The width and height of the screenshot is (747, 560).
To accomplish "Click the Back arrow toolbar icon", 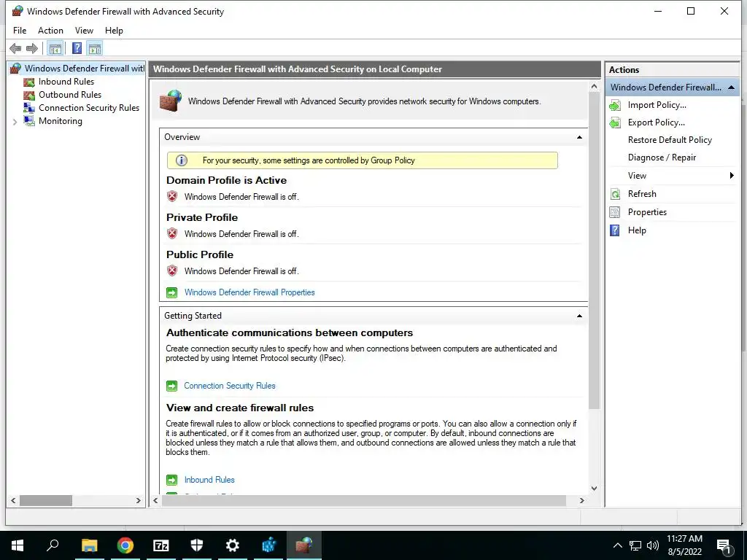I will point(15,48).
